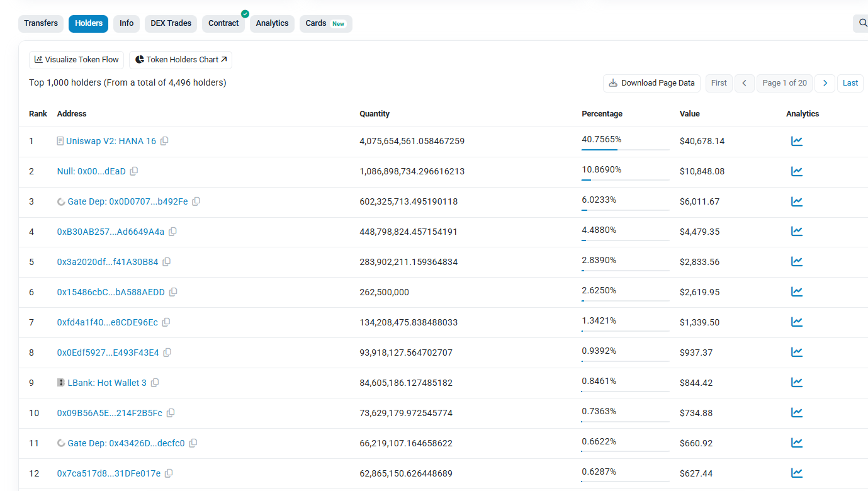Image resolution: width=868 pixels, height=491 pixels.
Task: Switch to the Analytics tab
Action: click(x=272, y=24)
